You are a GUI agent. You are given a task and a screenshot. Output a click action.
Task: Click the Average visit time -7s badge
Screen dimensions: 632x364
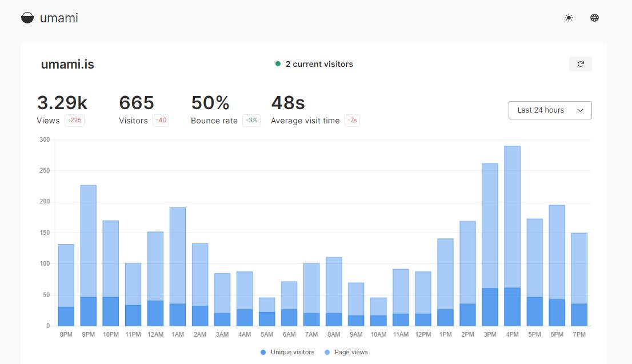pos(352,121)
